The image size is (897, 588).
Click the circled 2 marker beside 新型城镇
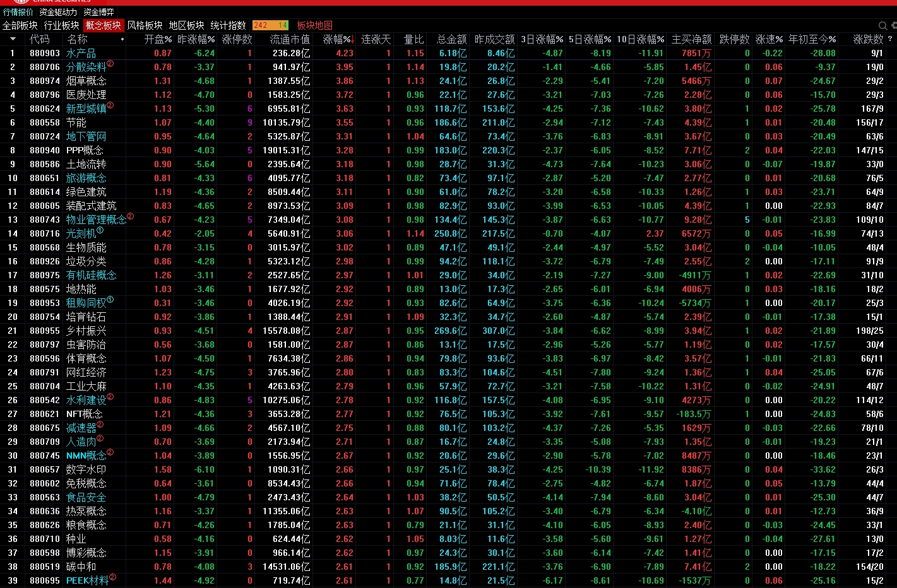110,105
